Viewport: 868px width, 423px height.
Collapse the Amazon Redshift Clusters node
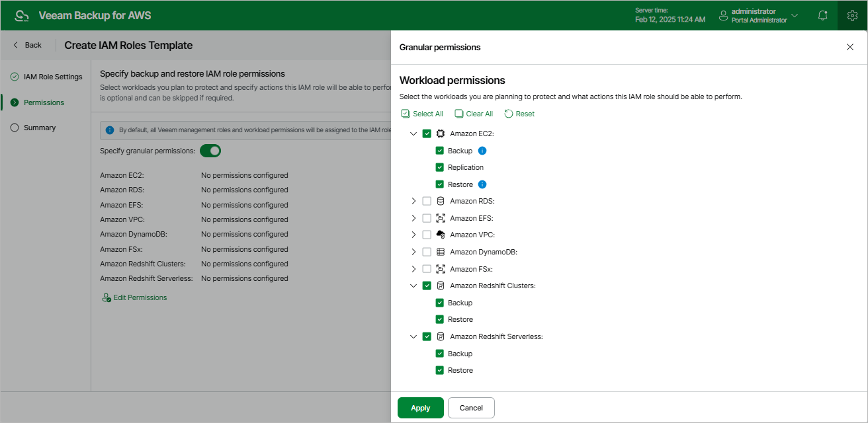[x=413, y=286]
